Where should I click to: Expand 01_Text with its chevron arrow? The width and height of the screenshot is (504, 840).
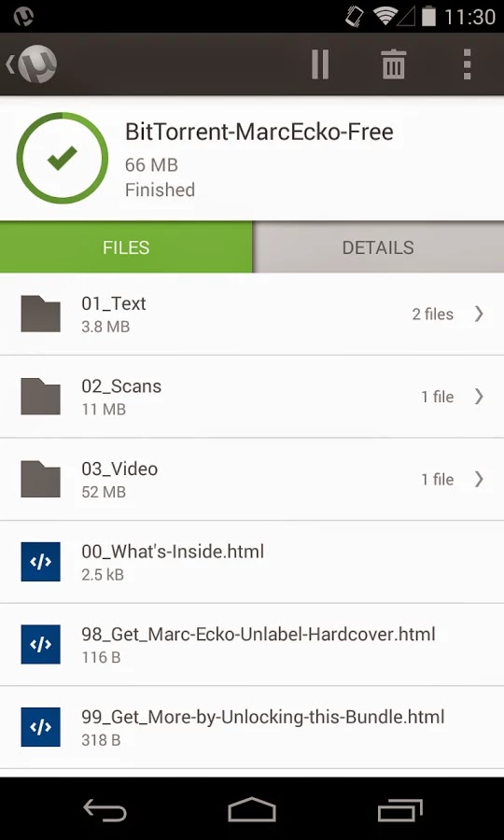click(479, 314)
